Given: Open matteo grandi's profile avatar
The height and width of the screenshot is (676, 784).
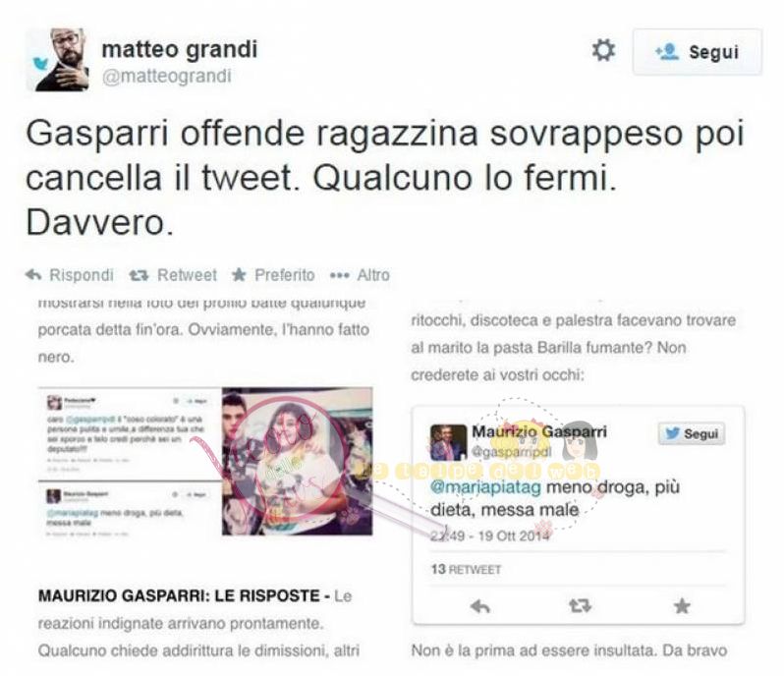Looking at the screenshot, I should coord(58,60).
